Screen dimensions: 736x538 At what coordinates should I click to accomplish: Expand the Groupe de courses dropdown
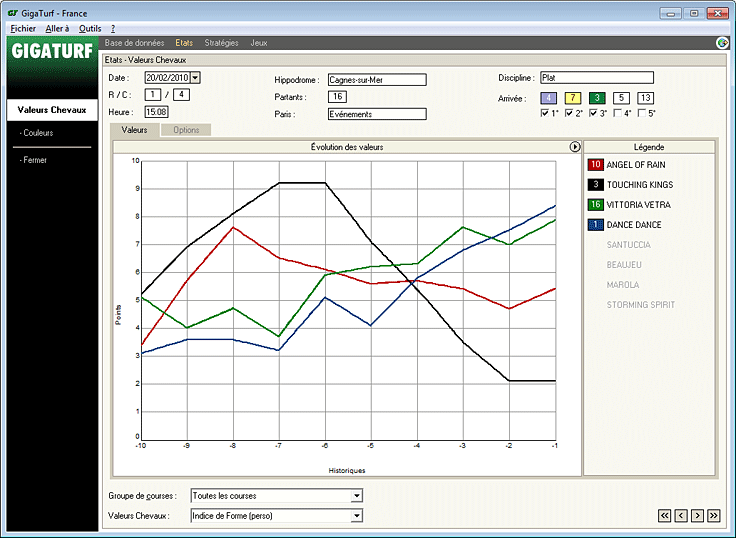[x=357, y=495]
